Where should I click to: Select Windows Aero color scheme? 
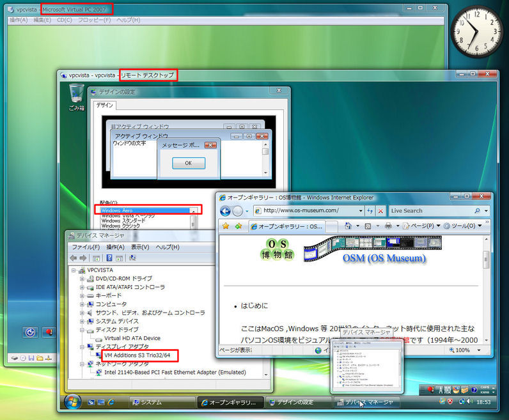pyautogui.click(x=146, y=211)
